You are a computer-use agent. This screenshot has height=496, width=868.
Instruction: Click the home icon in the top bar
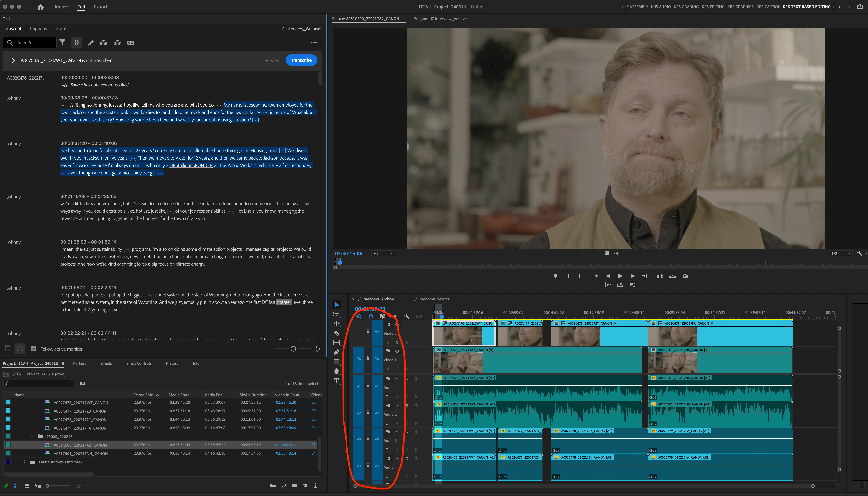41,7
